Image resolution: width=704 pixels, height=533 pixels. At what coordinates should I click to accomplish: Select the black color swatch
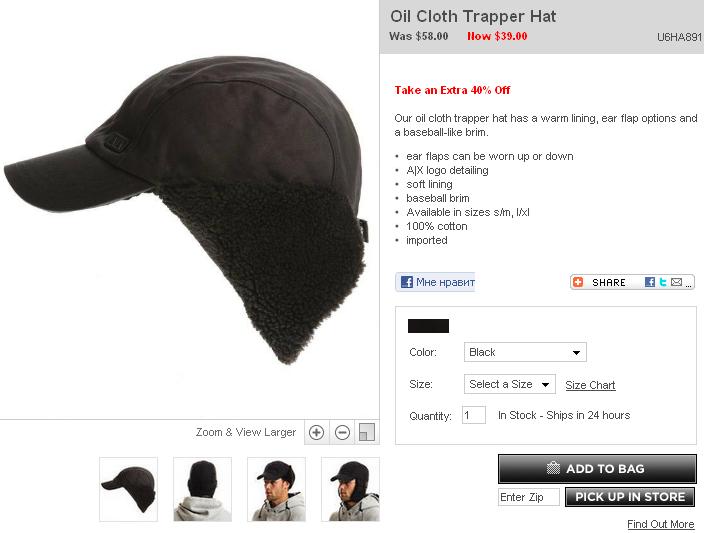[428, 326]
